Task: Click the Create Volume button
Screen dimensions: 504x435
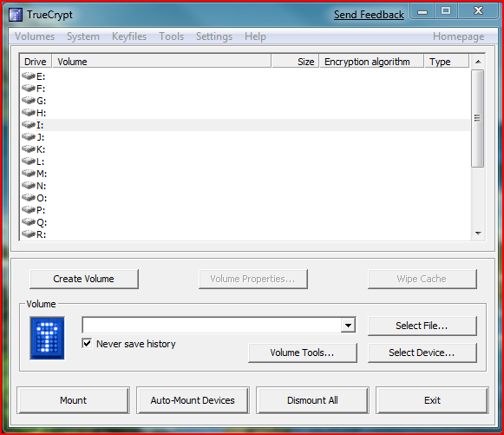Action: (x=84, y=279)
